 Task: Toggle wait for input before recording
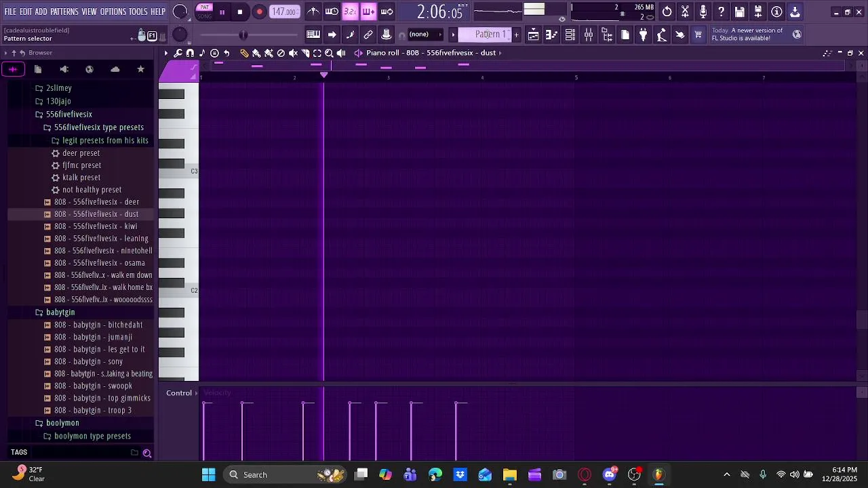click(x=332, y=12)
